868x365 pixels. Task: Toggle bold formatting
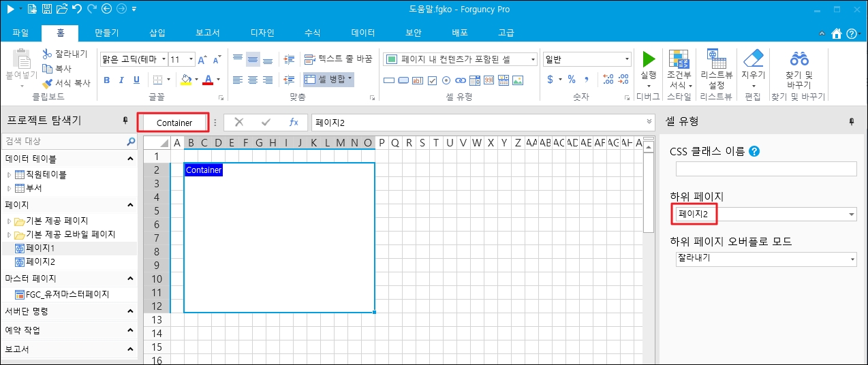click(107, 80)
